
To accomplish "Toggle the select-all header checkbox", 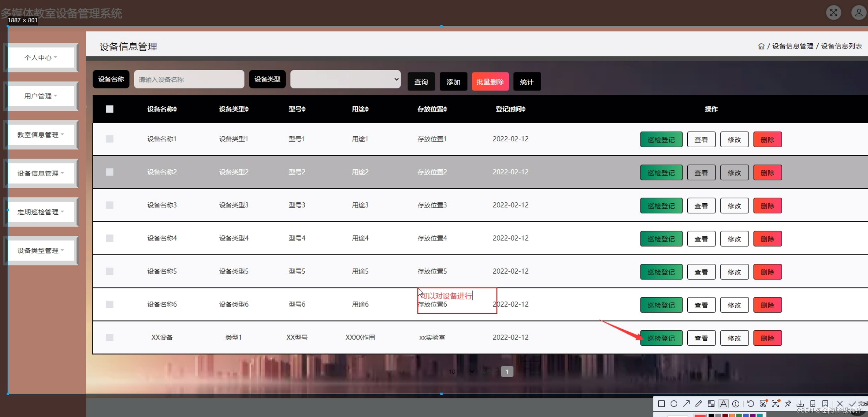I will pos(109,109).
